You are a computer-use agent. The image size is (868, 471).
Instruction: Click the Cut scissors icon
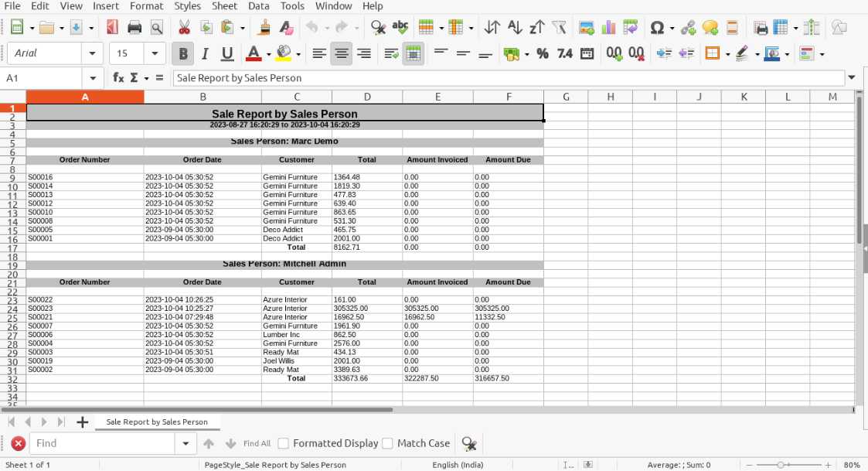184,27
